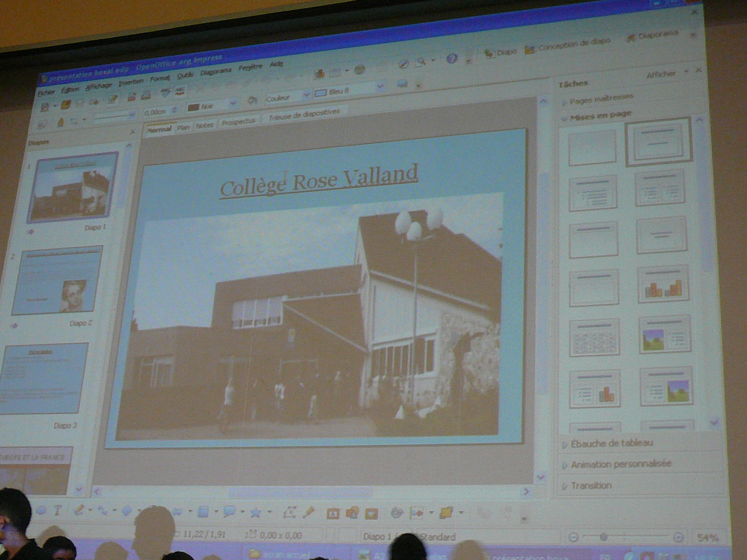Expand the Ébauche de tableau section
This screenshot has width=747, height=560.
pos(607,444)
